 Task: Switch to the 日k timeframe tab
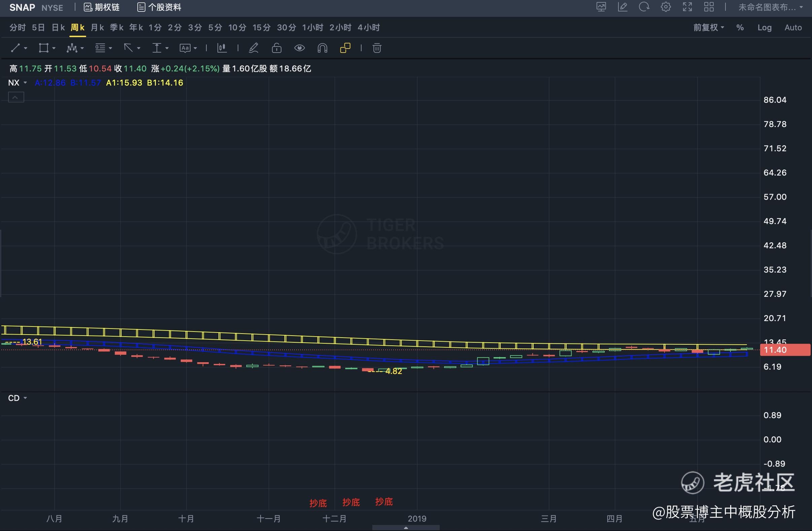point(58,28)
